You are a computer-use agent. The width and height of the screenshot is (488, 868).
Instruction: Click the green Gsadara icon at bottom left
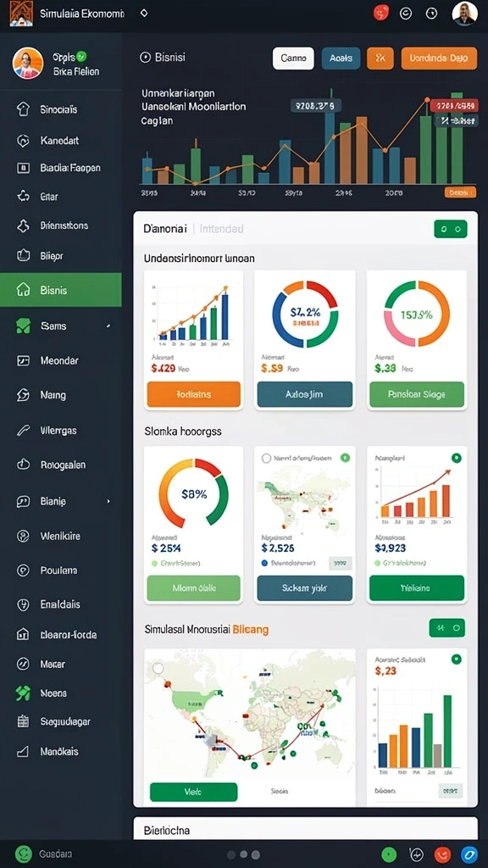tap(23, 854)
